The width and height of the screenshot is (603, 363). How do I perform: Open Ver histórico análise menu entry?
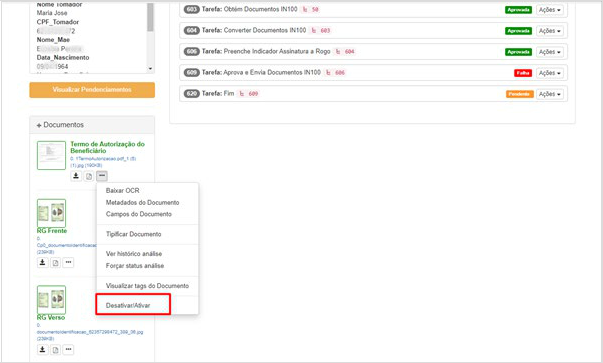click(134, 254)
